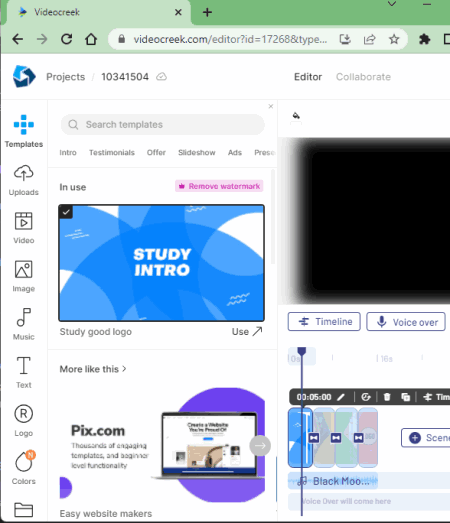The width and height of the screenshot is (450, 523).
Task: Click the replace scene refresh icon
Action: tap(366, 397)
